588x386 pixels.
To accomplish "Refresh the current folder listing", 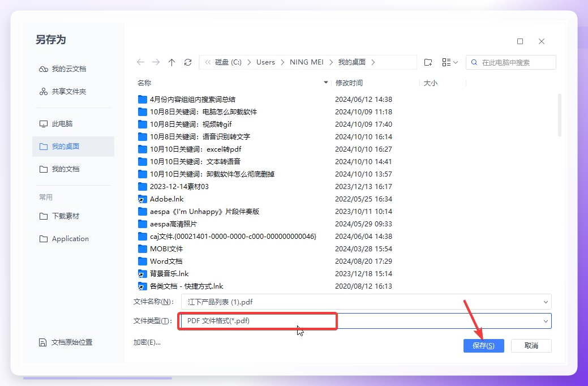I will [x=188, y=62].
